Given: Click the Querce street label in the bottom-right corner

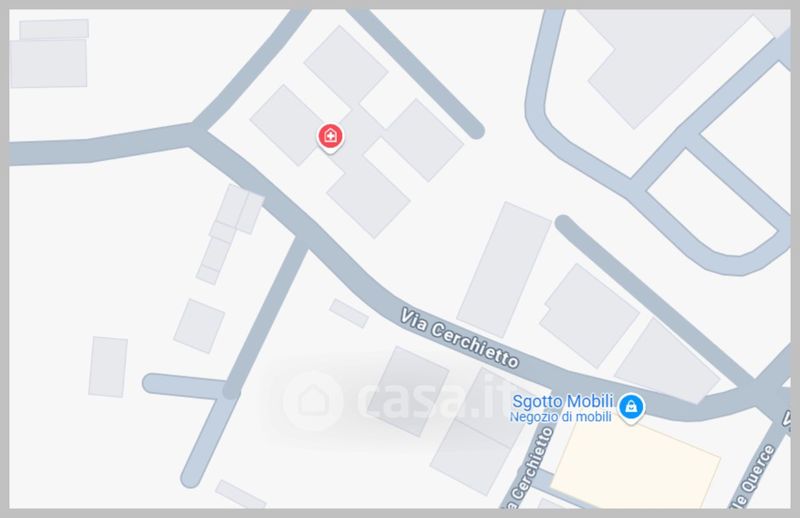Looking at the screenshot, I should (x=754, y=476).
